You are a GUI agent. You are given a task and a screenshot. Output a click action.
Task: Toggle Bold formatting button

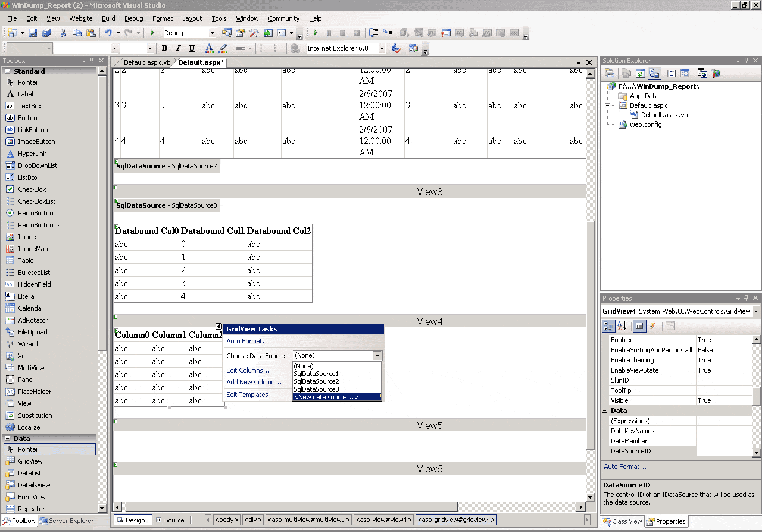pos(165,49)
